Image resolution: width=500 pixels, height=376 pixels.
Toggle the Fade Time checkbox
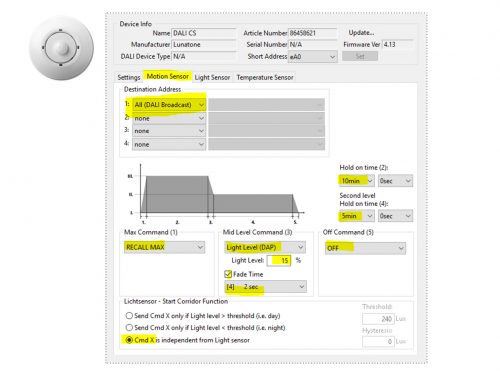click(228, 274)
